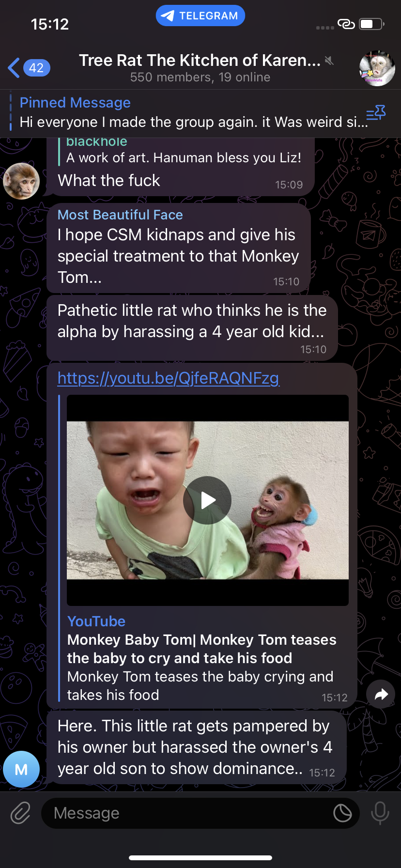Open the sticker panel icon in message field
The width and height of the screenshot is (401, 868).
click(x=342, y=813)
